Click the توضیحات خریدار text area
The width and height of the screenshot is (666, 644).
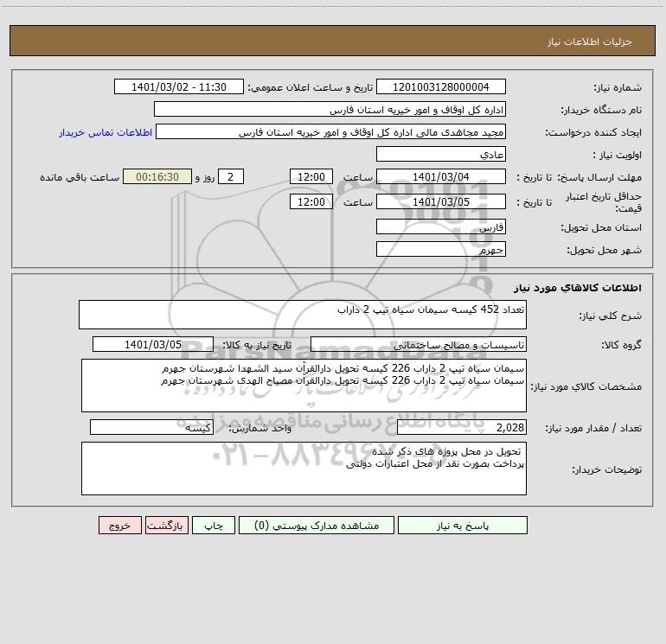[x=304, y=469]
